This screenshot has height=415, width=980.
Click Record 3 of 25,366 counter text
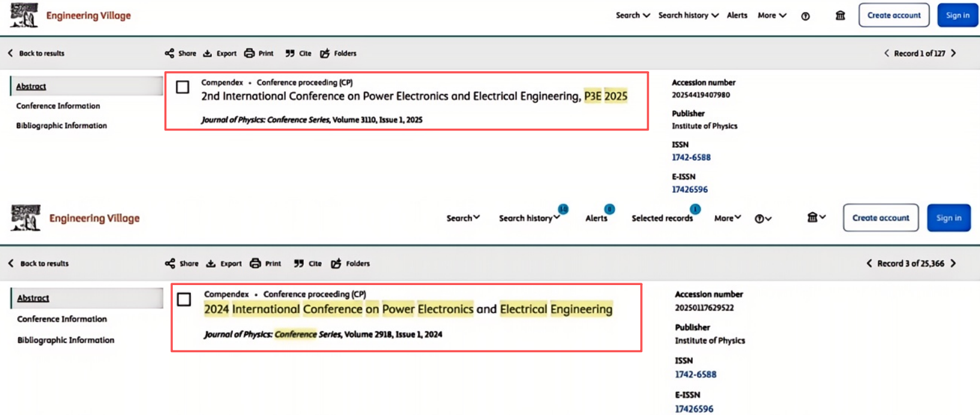911,263
